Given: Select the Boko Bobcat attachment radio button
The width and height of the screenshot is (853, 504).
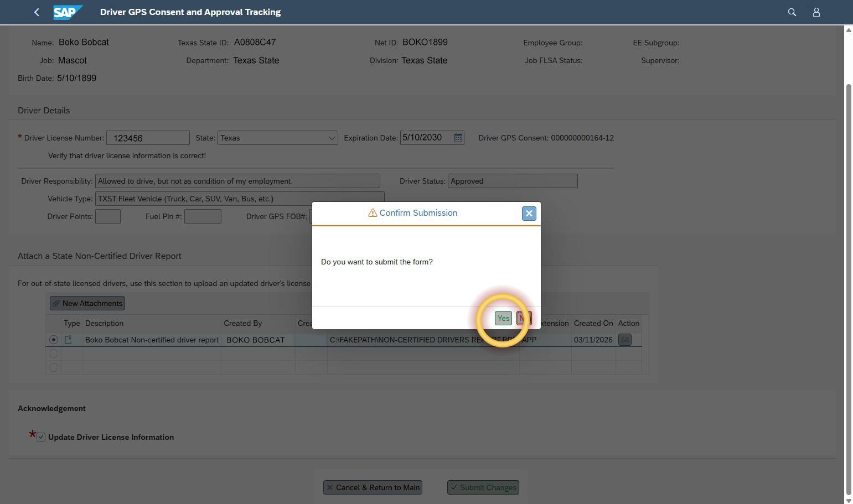Looking at the screenshot, I should click(x=53, y=339).
